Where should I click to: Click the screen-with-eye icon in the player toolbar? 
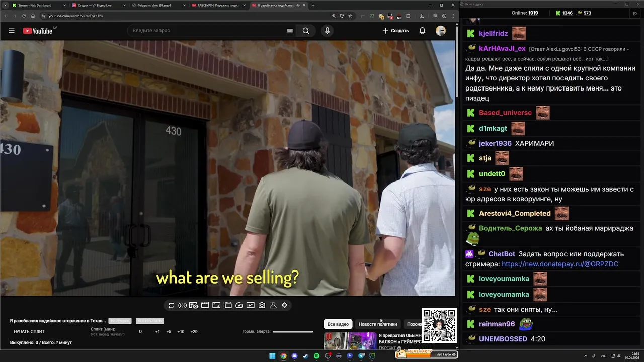tap(194, 305)
